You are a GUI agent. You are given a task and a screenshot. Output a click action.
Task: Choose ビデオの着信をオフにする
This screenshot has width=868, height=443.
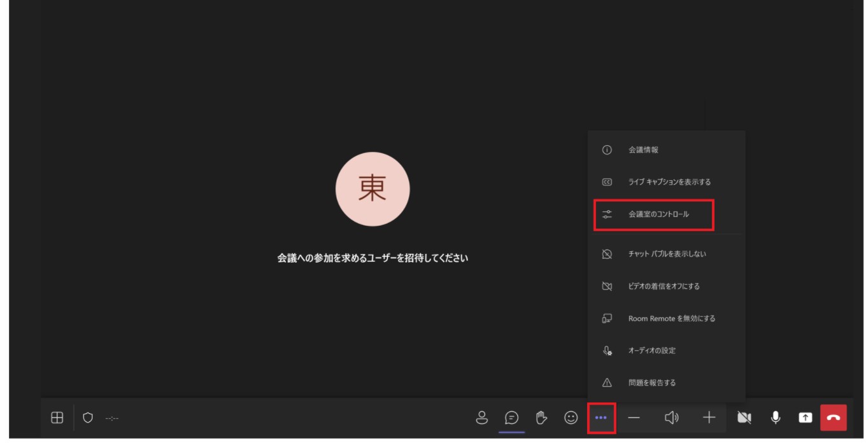[x=666, y=286]
